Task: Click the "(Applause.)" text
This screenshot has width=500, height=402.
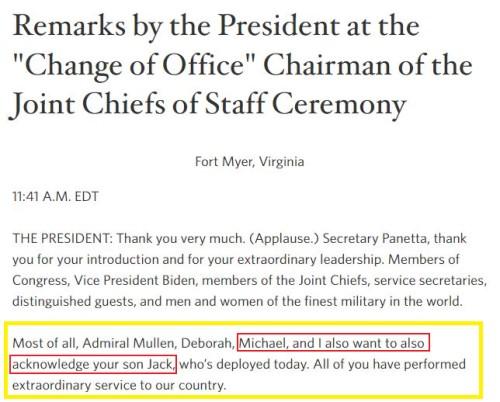Action: [x=284, y=239]
